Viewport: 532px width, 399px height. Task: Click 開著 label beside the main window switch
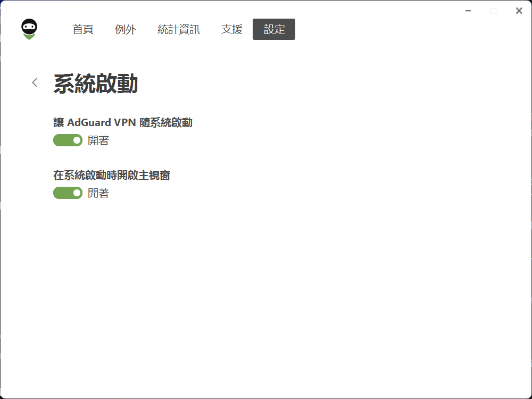(x=98, y=193)
